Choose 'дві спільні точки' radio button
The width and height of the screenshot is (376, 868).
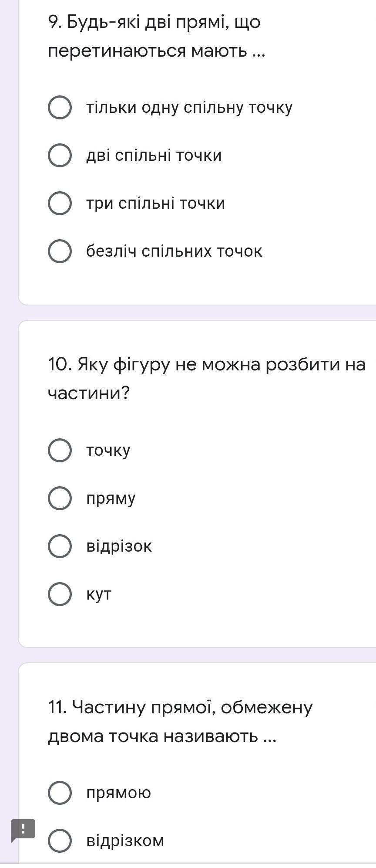(x=60, y=156)
